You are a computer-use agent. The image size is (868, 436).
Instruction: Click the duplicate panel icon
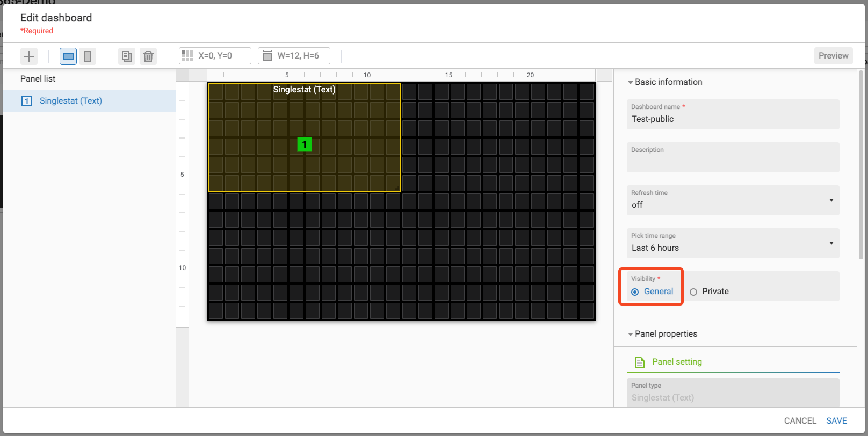127,56
